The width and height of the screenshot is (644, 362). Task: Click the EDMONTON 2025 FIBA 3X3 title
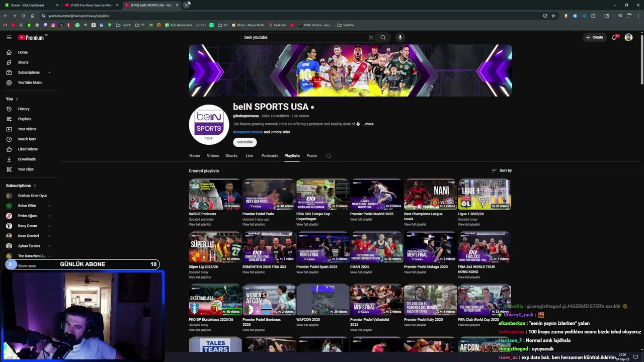(264, 267)
